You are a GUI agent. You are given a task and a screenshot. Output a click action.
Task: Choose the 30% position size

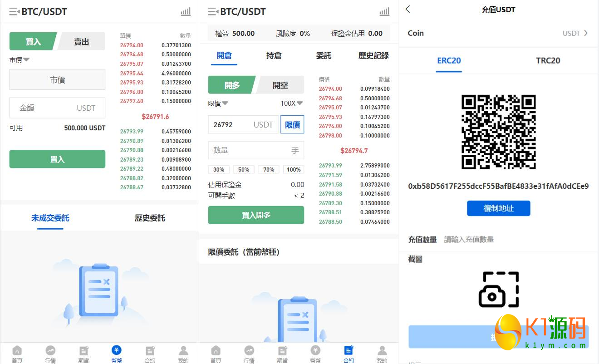click(219, 169)
